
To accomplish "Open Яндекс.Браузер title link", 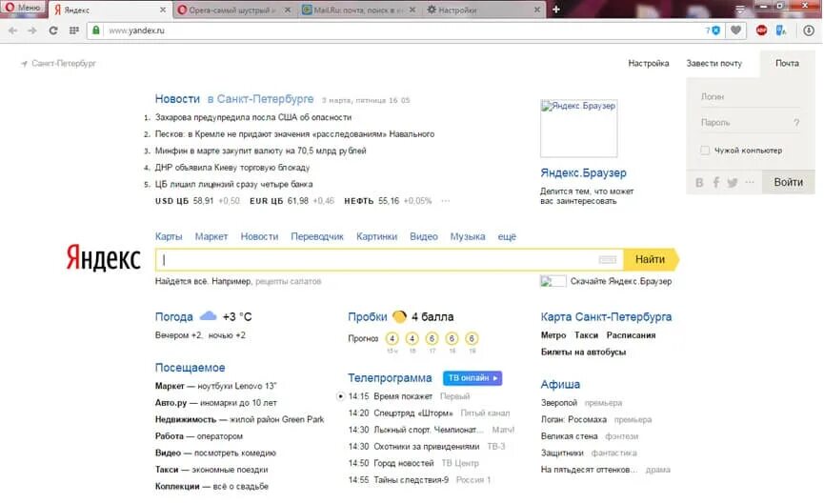I will coord(583,172).
